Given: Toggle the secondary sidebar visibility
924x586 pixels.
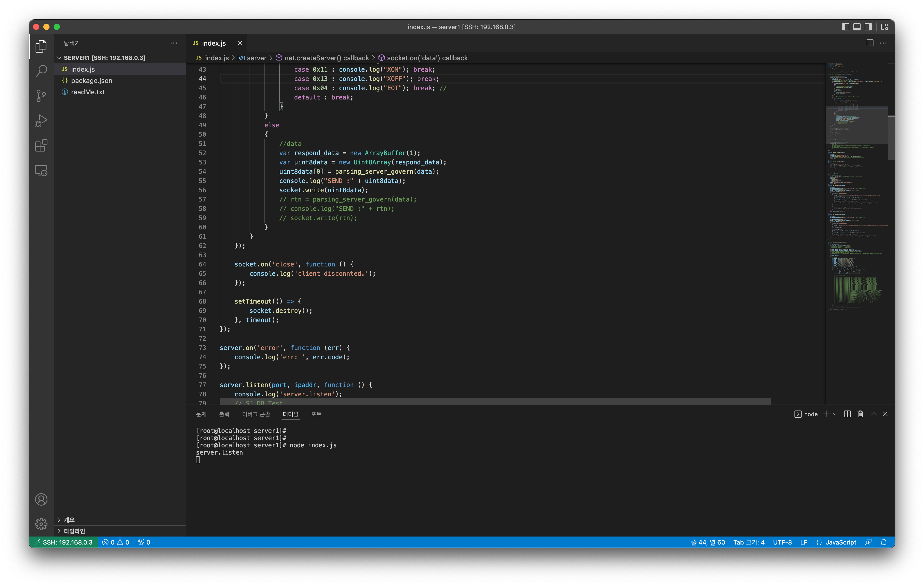Looking at the screenshot, I should click(868, 27).
